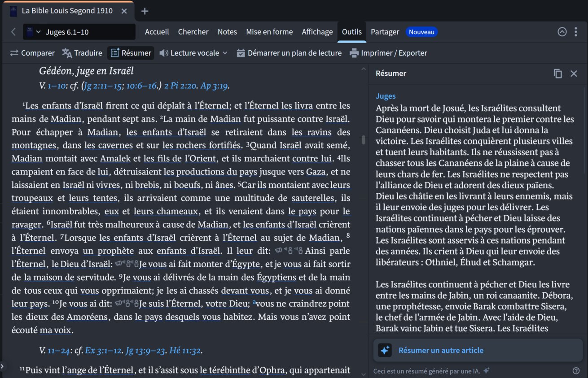Expand the Lecture vocale dropdown arrow
The image size is (588, 378).
coord(225,53)
